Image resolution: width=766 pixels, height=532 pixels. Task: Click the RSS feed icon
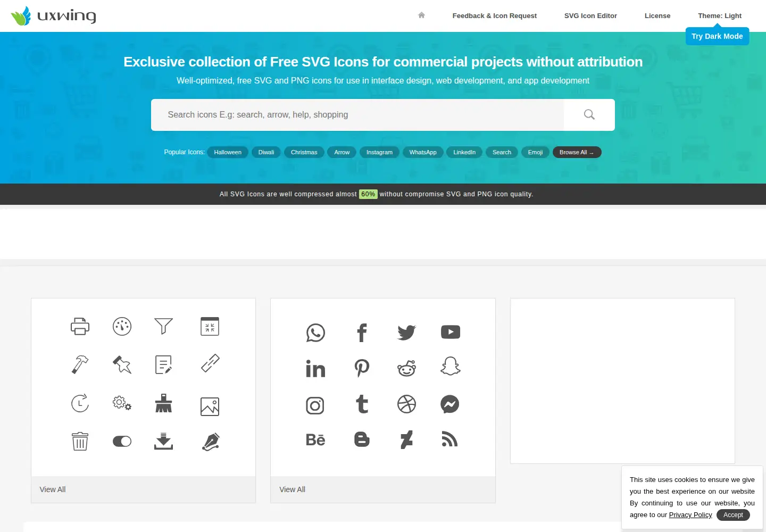[x=449, y=439]
